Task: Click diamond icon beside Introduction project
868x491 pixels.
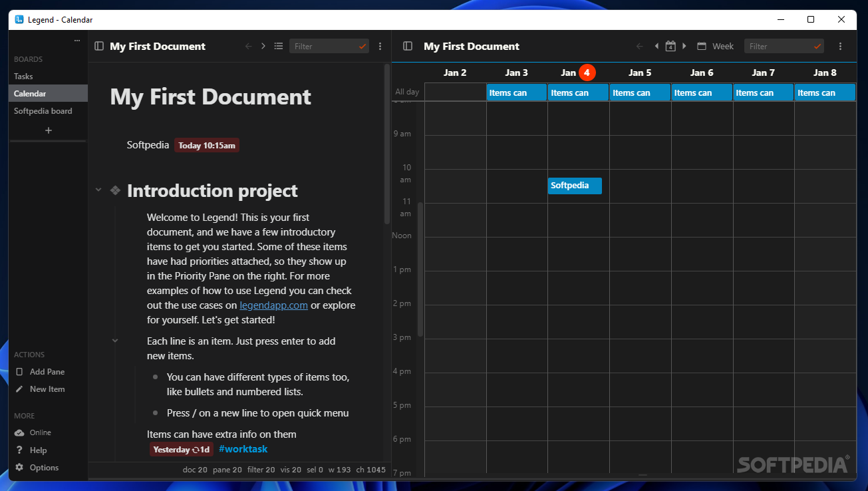Action: (x=115, y=190)
